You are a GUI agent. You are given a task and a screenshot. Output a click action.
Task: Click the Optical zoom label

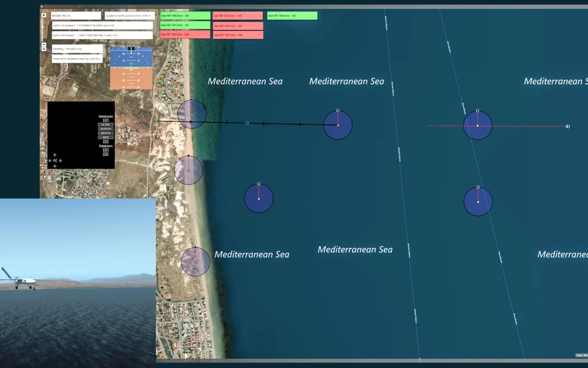pyautogui.click(x=106, y=117)
